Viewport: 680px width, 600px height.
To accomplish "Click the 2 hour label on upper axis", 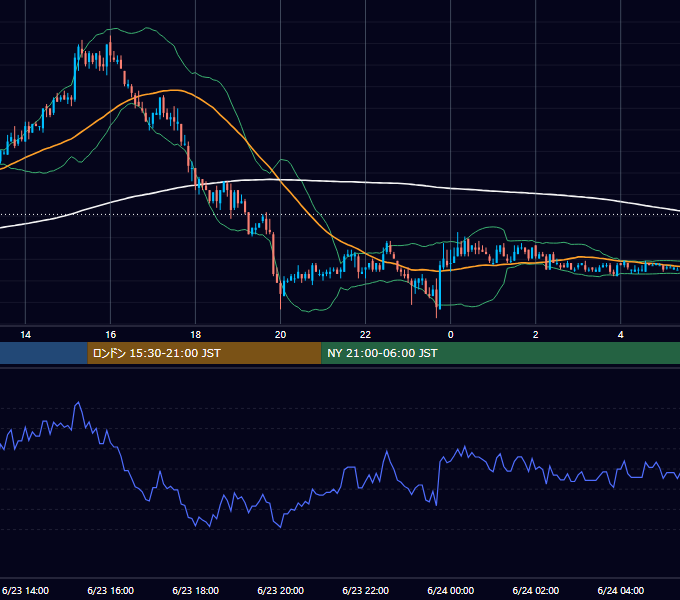I will 536,335.
